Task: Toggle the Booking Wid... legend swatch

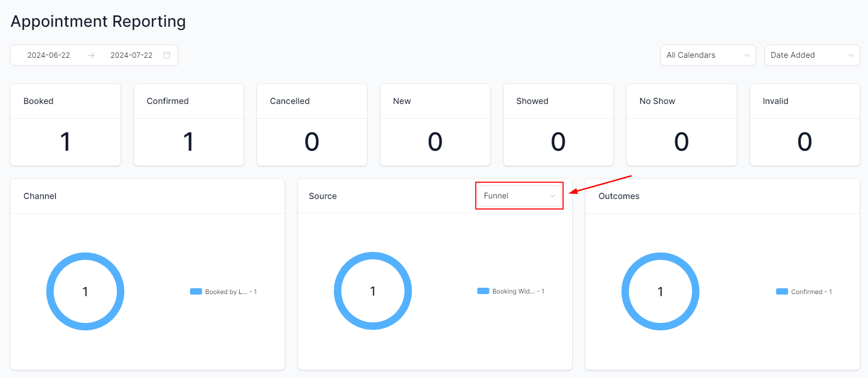Action: 483,291
